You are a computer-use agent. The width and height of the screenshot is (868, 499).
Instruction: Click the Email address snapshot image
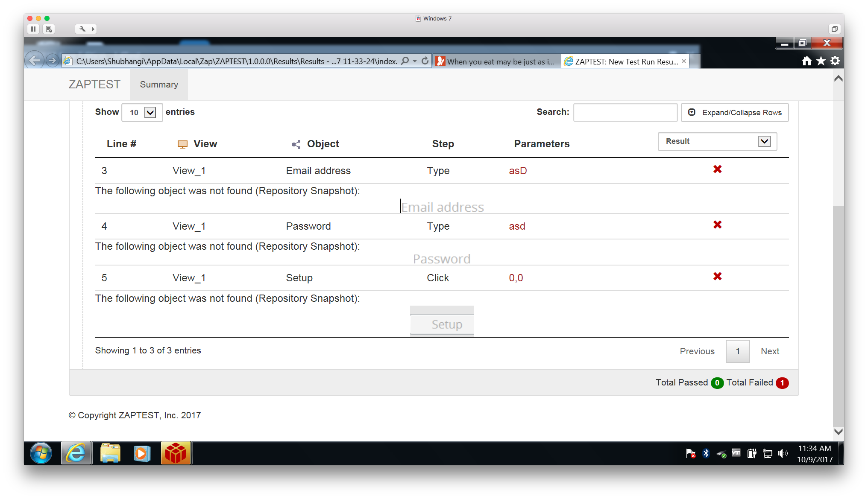coord(442,207)
